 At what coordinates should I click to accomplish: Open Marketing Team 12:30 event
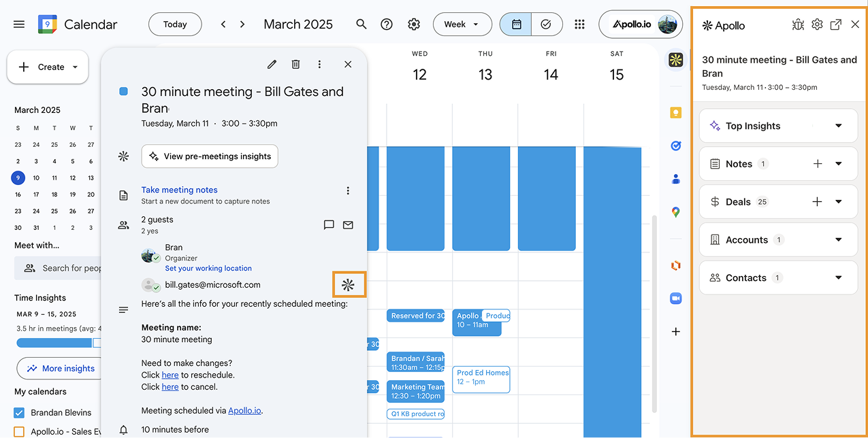415,391
